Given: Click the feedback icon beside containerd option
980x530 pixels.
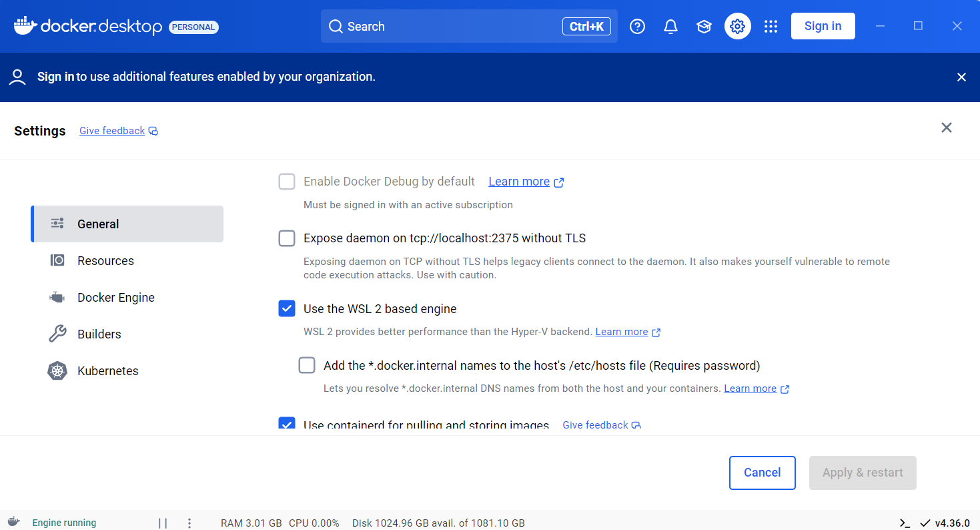Looking at the screenshot, I should [x=636, y=425].
